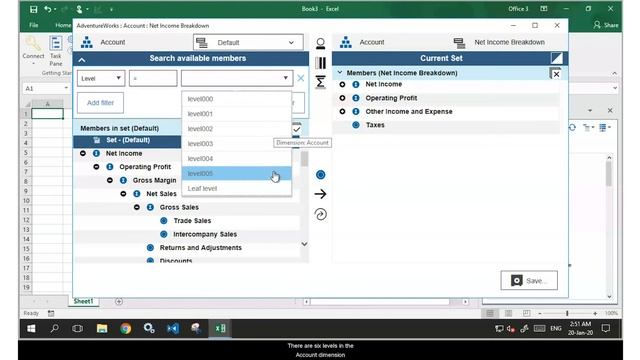Open Visual Studio Code from taskbar

[x=173, y=329]
